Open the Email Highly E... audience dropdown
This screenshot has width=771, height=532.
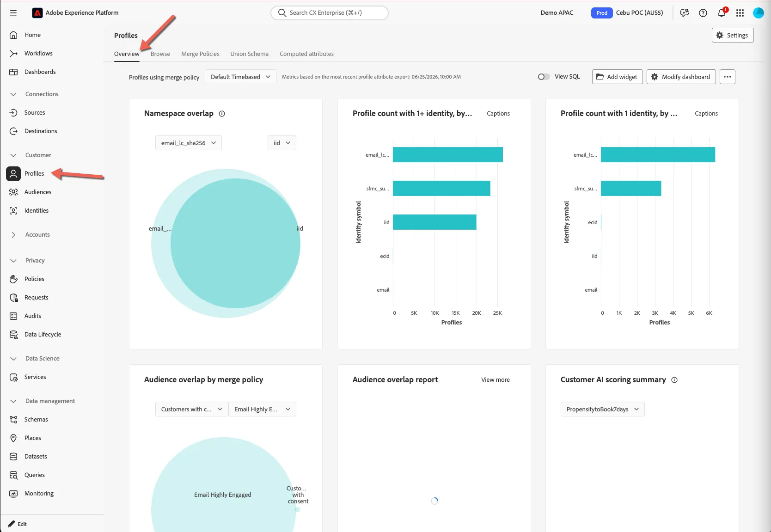pos(262,409)
